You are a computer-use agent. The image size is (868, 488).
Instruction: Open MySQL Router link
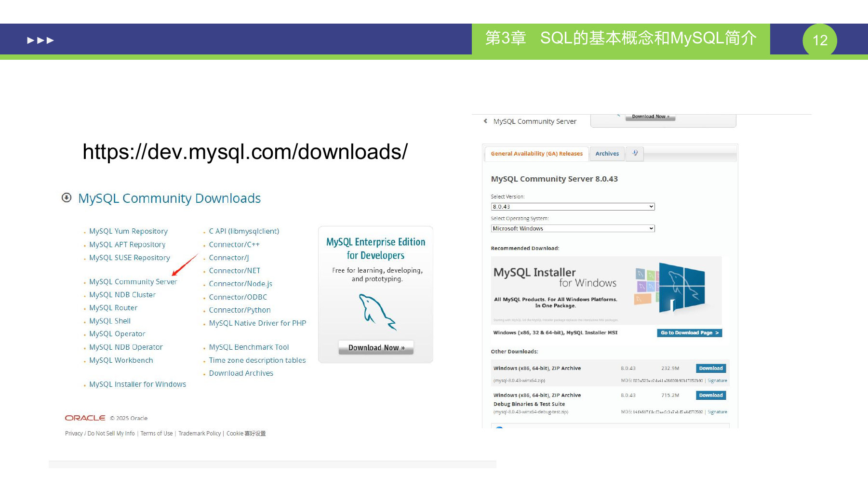pyautogui.click(x=113, y=308)
